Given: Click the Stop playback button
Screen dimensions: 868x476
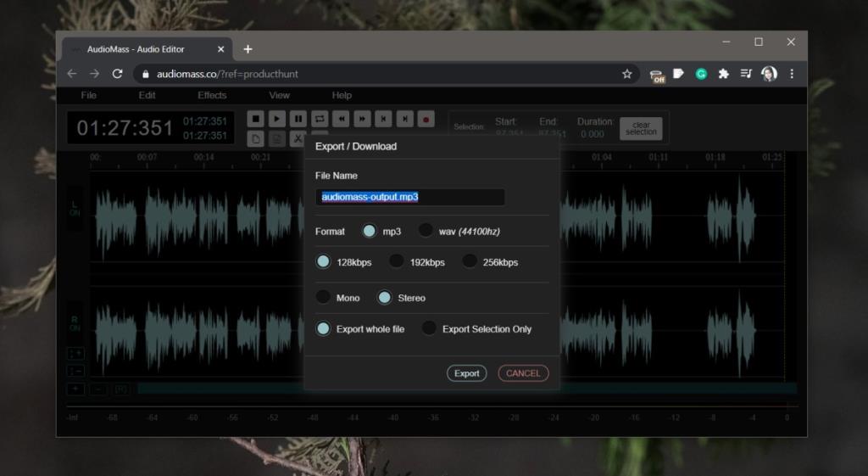Looking at the screenshot, I should coord(256,120).
